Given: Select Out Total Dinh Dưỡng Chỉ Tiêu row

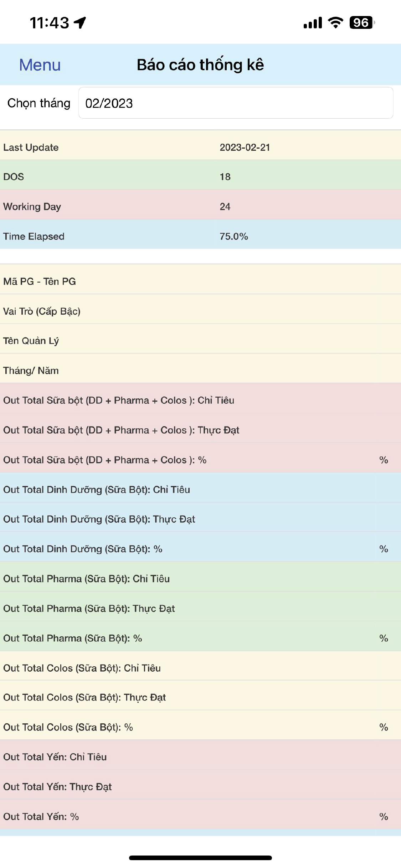Looking at the screenshot, I should [x=200, y=490].
